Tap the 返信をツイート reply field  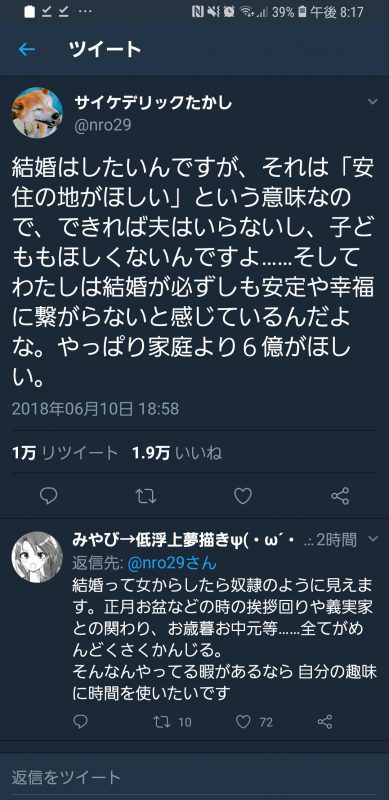[x=194, y=777]
